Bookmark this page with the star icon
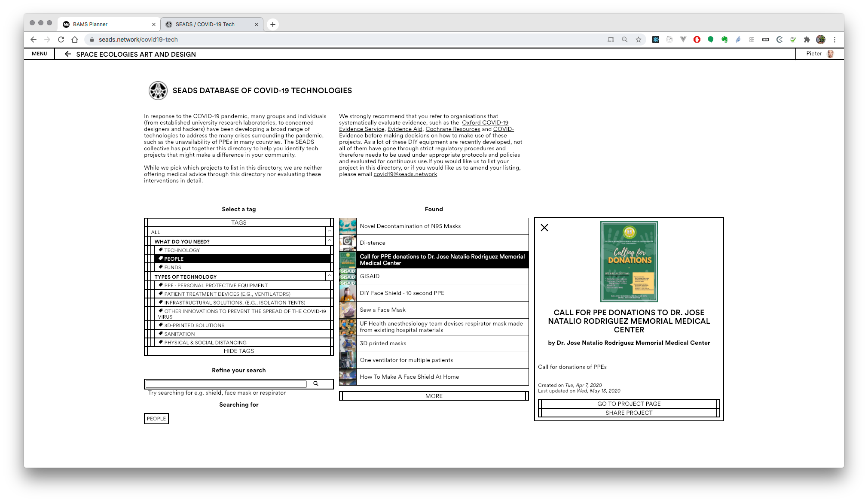The image size is (868, 502). 639,40
